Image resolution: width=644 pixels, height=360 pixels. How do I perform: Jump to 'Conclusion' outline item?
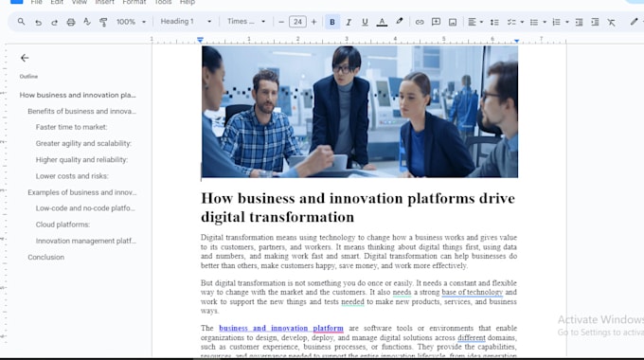(46, 258)
